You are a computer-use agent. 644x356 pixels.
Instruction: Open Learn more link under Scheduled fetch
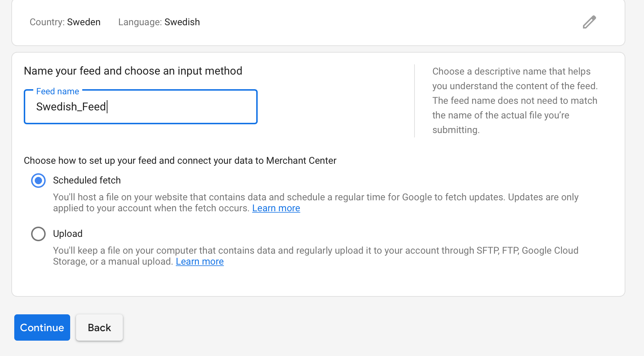point(276,208)
